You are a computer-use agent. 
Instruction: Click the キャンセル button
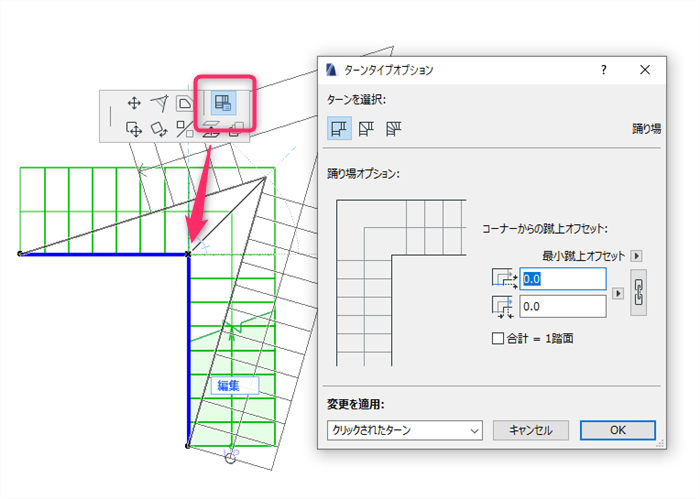[530, 430]
